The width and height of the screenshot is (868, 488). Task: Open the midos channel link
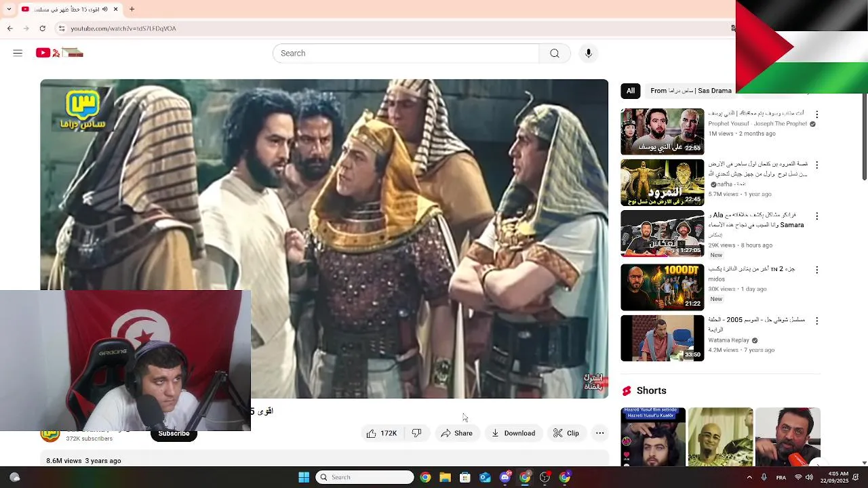click(x=716, y=279)
